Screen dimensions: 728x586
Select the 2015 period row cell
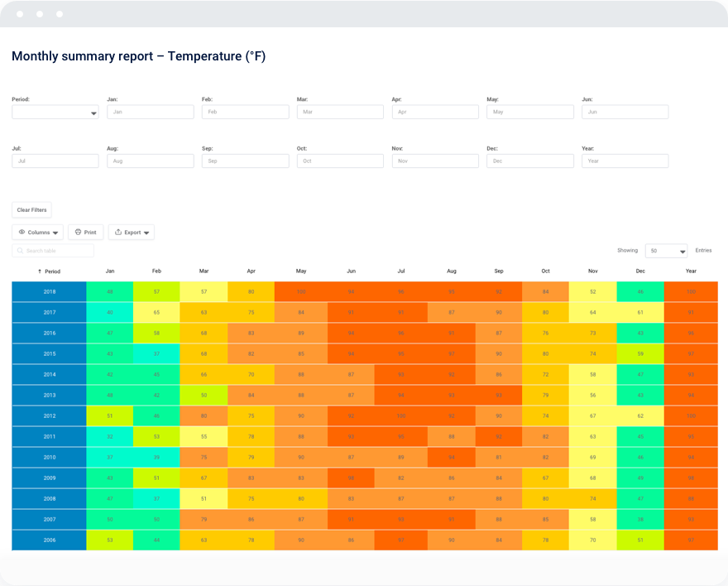[49, 353]
